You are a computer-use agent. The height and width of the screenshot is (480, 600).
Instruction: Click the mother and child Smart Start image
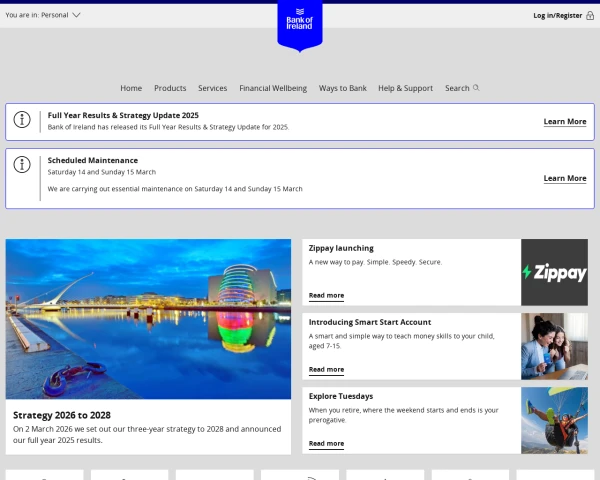click(554, 346)
